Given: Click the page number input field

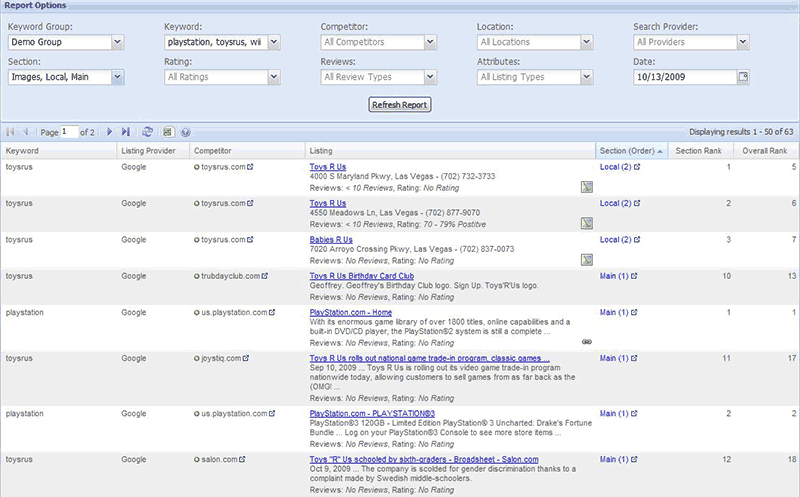Looking at the screenshot, I should [69, 132].
